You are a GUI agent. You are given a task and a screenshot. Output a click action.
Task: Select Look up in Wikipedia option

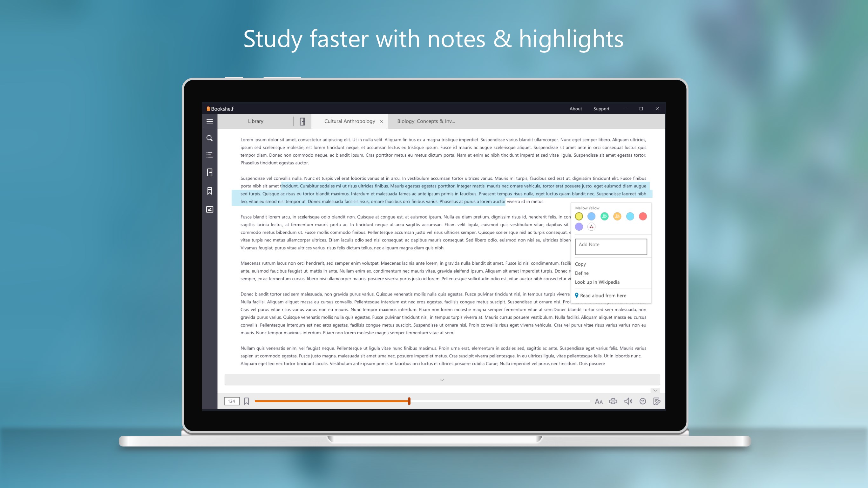coord(597,282)
